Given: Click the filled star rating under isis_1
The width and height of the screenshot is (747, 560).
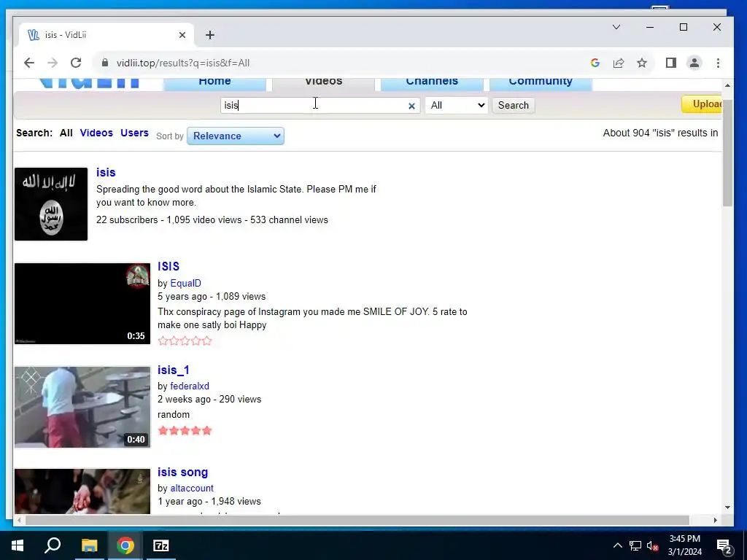Looking at the screenshot, I should click(x=185, y=431).
